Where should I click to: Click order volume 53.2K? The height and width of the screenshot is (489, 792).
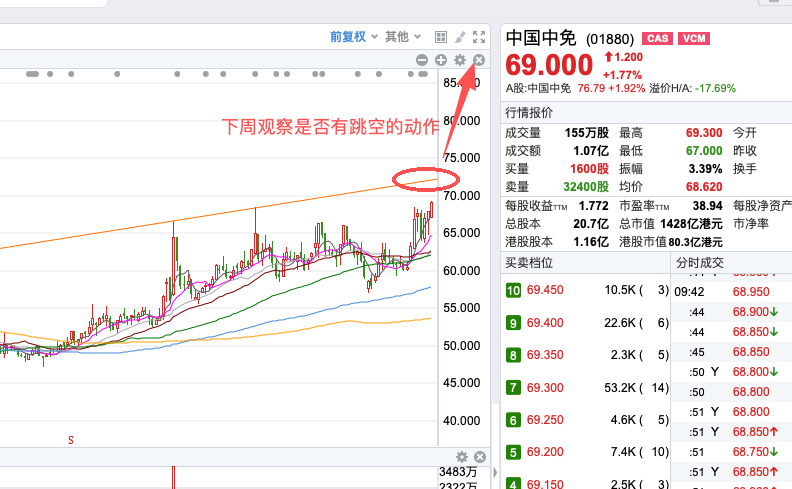pyautogui.click(x=619, y=387)
